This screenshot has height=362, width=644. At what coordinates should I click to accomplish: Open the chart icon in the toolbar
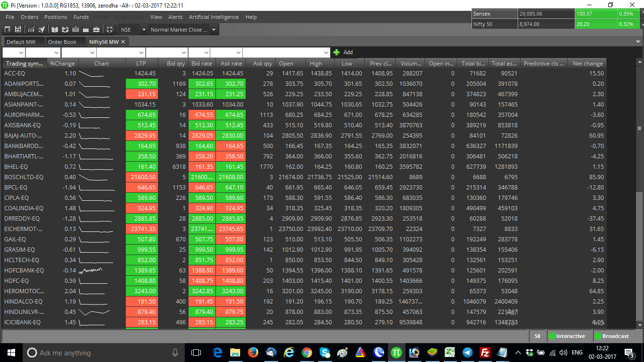coord(31,30)
